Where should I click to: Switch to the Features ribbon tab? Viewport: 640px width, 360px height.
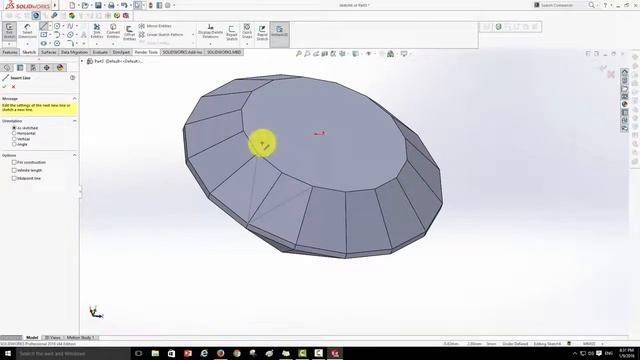10,52
